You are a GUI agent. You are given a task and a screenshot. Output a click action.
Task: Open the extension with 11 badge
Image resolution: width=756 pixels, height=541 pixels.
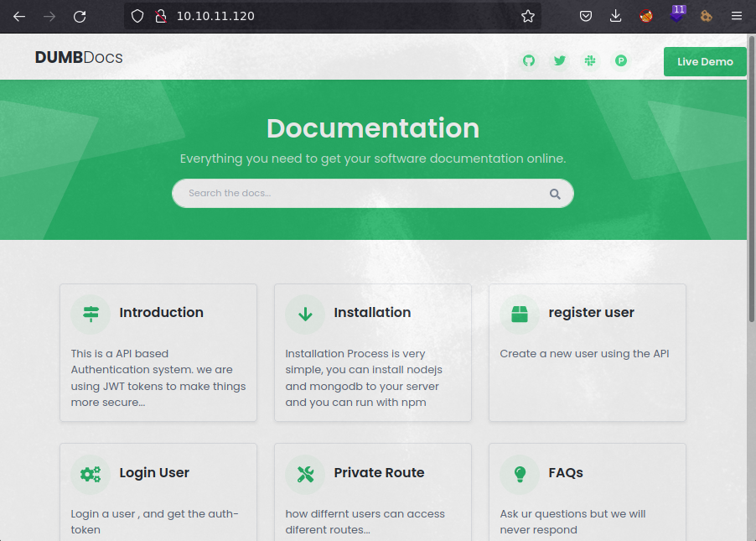[x=677, y=14]
